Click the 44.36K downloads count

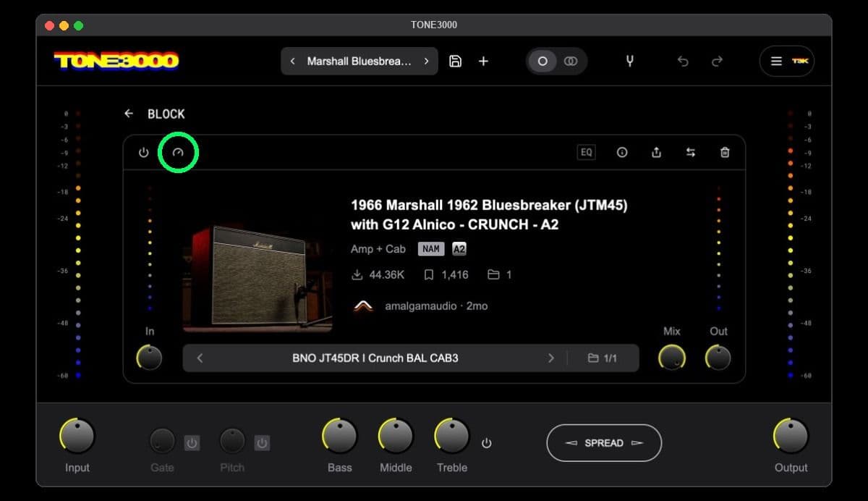point(378,275)
